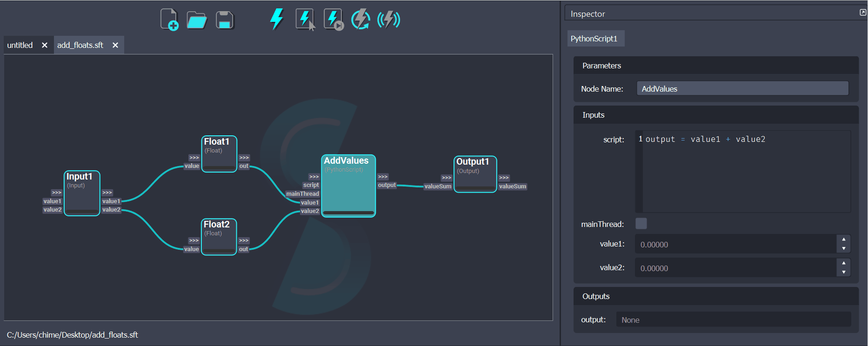Increase value2 with the up arrow

click(x=843, y=263)
